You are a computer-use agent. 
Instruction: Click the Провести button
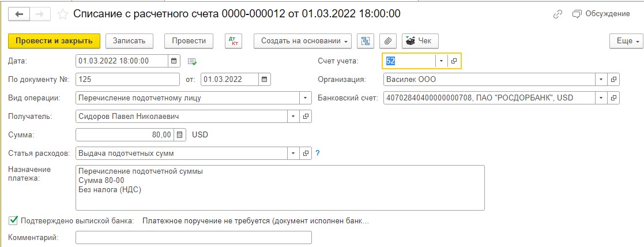[189, 41]
